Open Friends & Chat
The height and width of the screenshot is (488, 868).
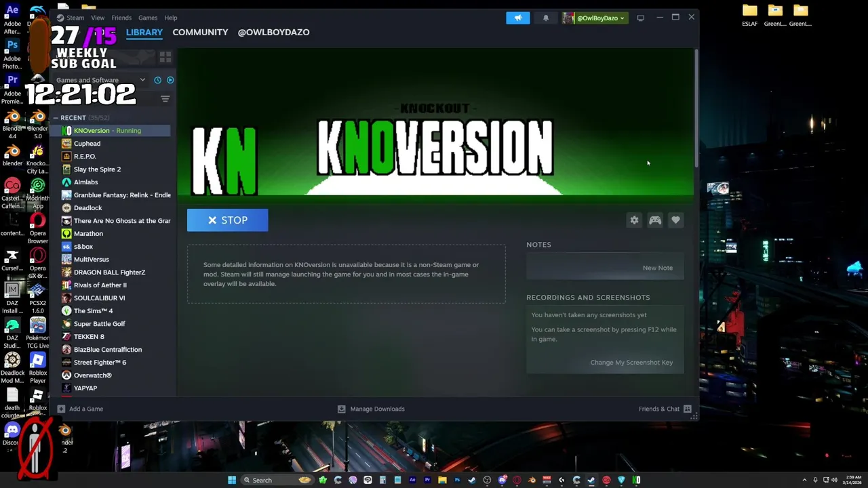[665, 409]
